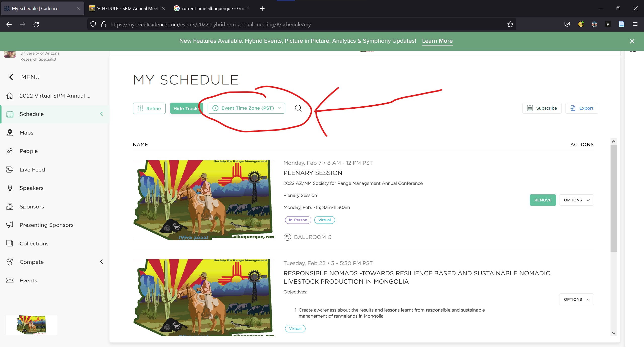The width and height of the screenshot is (644, 347).
Task: Open the PLENARY SESSION title link
Action: 313,173
